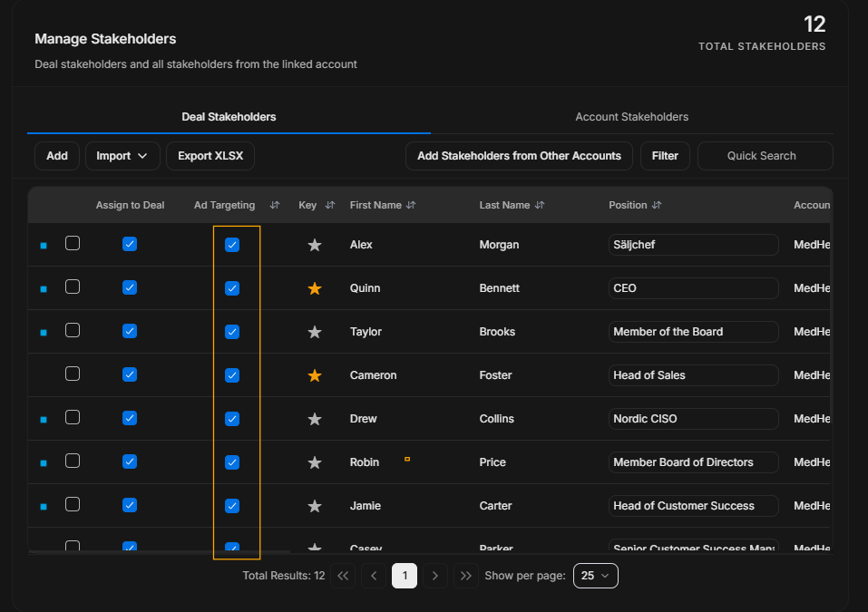868x612 pixels.
Task: Go to first page of results
Action: [343, 576]
